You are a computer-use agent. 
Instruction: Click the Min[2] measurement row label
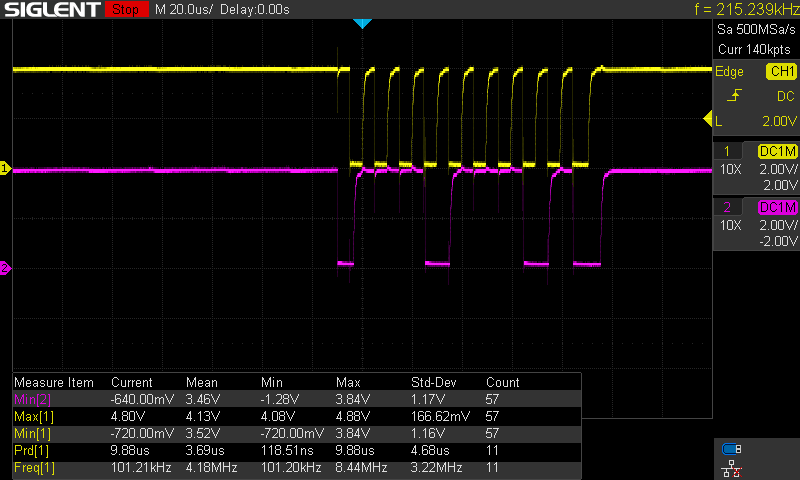(x=32, y=399)
